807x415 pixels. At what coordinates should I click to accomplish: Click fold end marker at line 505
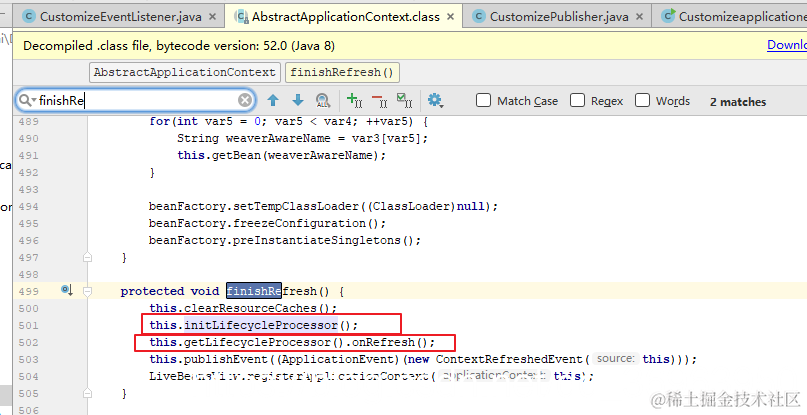[87, 393]
